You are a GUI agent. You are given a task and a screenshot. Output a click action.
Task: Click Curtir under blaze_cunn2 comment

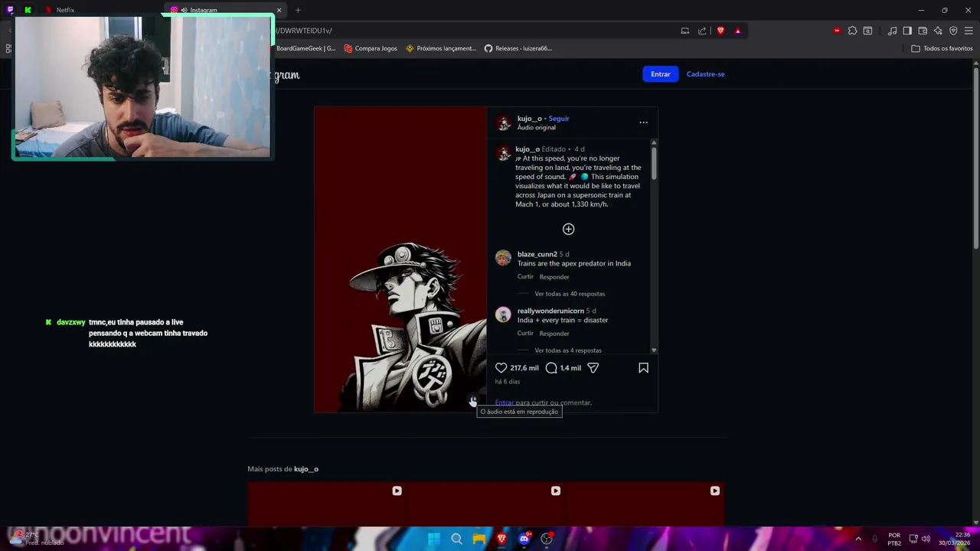(x=525, y=277)
